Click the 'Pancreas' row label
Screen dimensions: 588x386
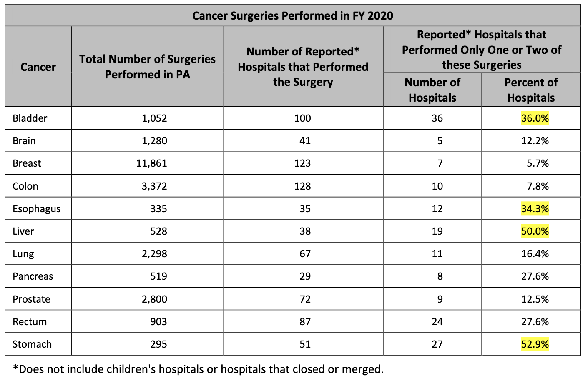point(33,276)
